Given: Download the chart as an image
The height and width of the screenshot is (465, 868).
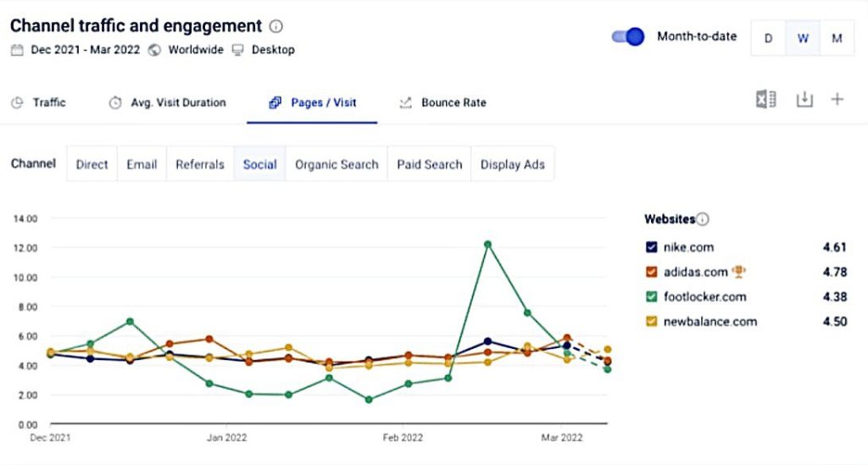Looking at the screenshot, I should click(804, 100).
